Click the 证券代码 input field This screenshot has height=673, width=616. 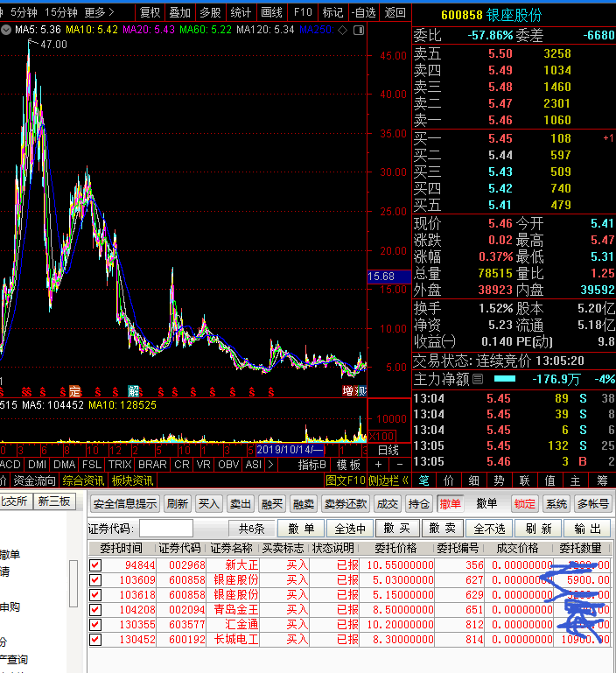pos(166,529)
